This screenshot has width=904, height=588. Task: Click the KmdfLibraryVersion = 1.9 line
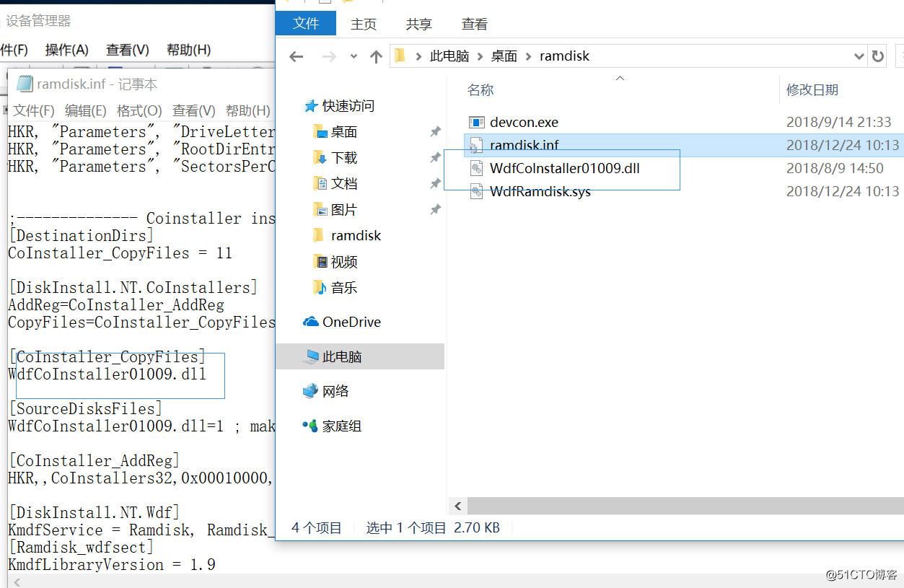pos(112,565)
